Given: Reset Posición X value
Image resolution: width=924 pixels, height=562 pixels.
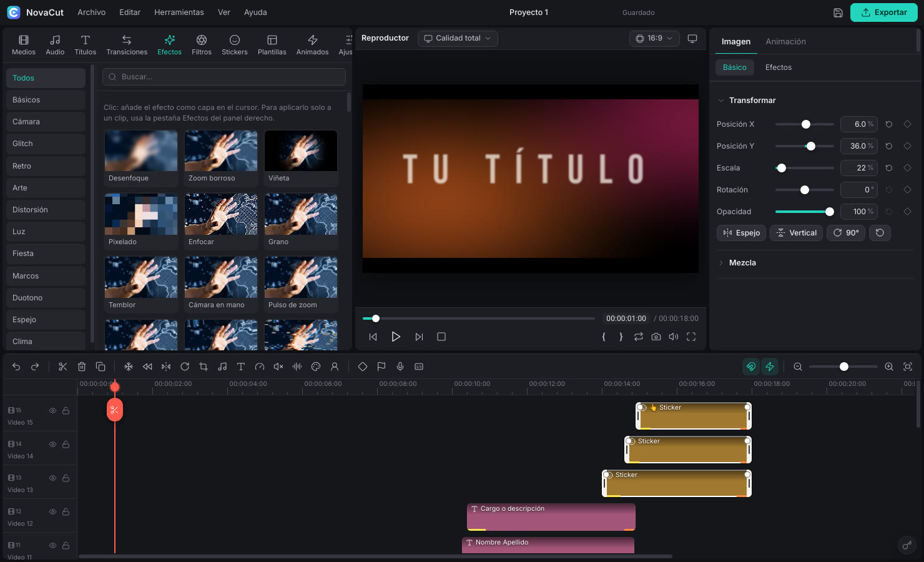Looking at the screenshot, I should click(889, 124).
